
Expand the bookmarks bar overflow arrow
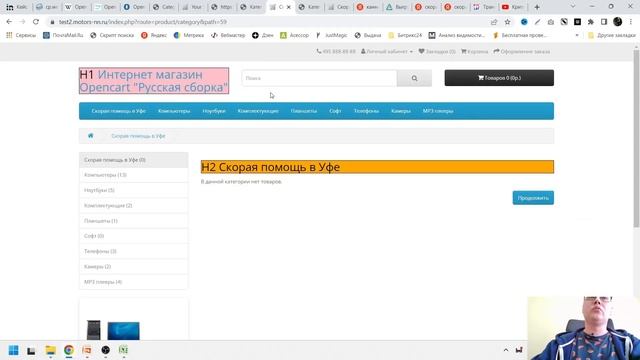pyautogui.click(x=577, y=36)
